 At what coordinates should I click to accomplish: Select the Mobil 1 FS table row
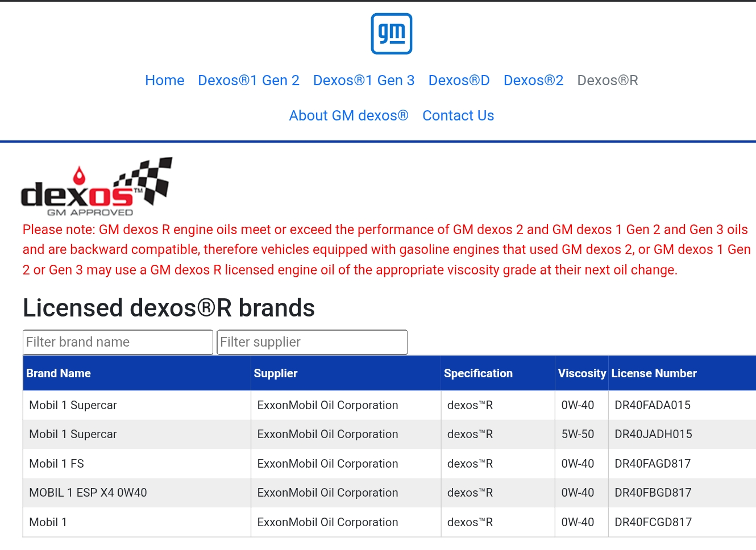(x=389, y=464)
